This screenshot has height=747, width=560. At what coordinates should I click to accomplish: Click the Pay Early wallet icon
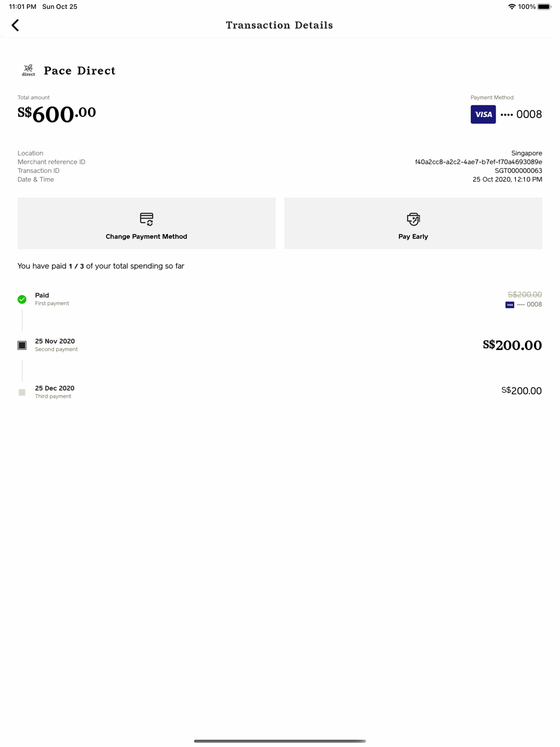point(413,219)
